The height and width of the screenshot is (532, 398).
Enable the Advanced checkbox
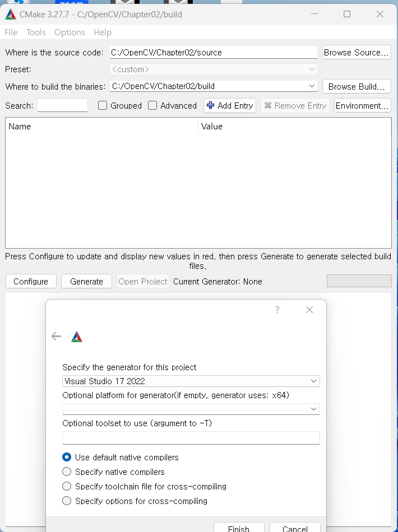coord(152,105)
